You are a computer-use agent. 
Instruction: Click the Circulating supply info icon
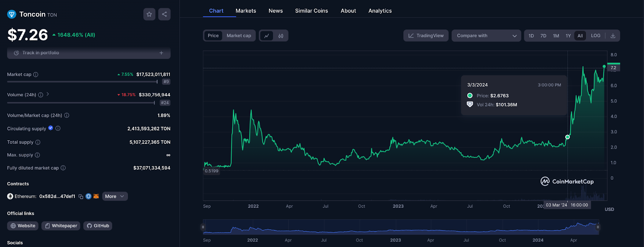(58, 129)
